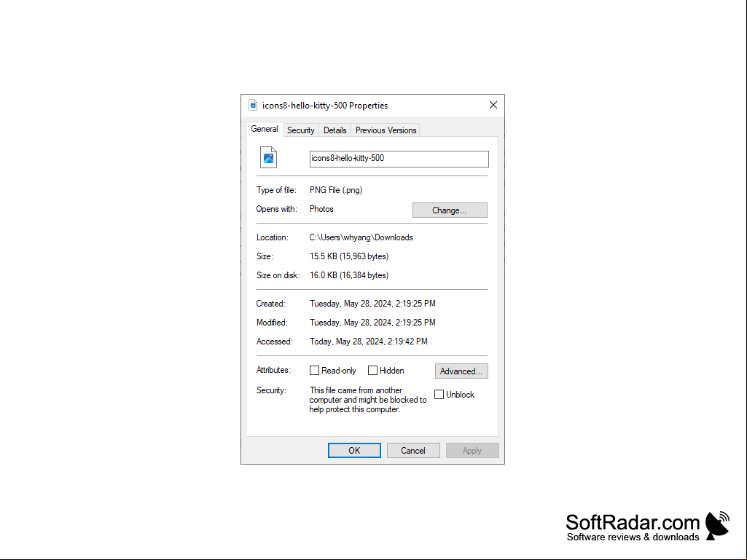Enable the Read-only attribute checkbox
Screen dimensions: 747x560
(314, 371)
